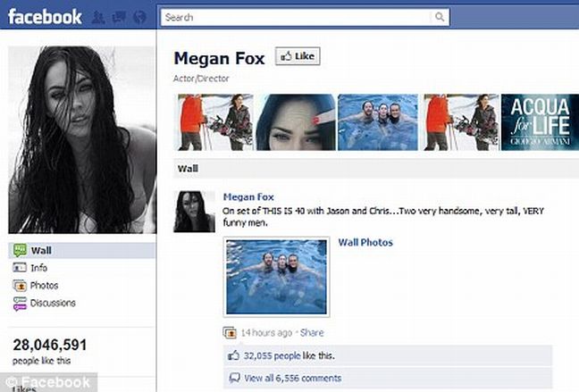Screen dimensions: 579x392
Task: Open the messages icon in the header
Action: 118,17
